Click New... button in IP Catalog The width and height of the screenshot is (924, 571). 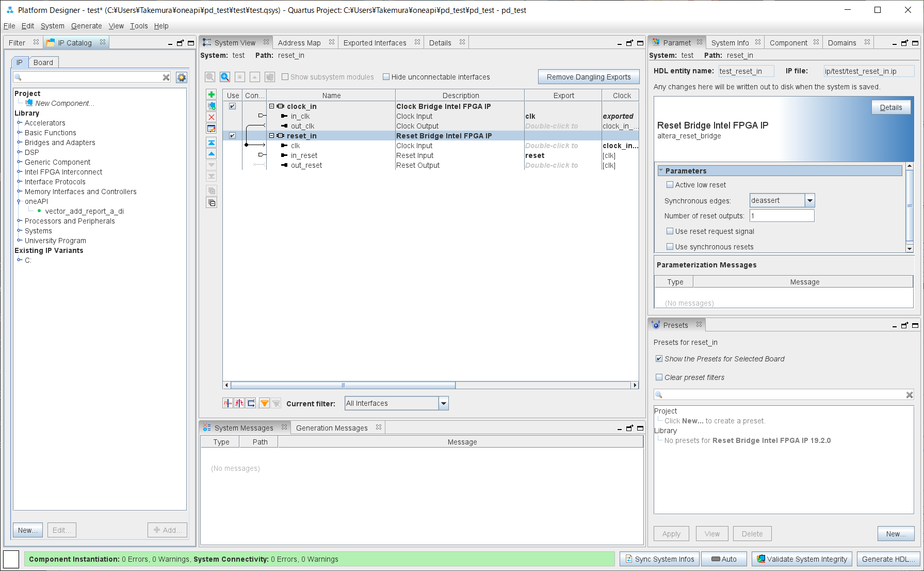pos(28,530)
